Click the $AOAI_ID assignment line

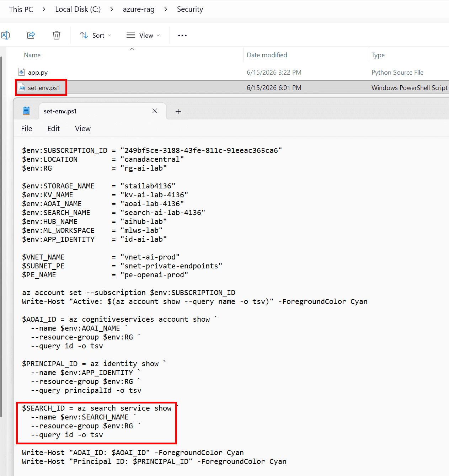[x=120, y=319]
